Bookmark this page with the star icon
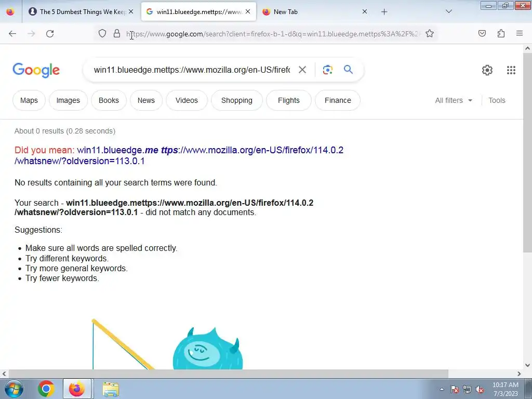532x399 pixels. 430,33
